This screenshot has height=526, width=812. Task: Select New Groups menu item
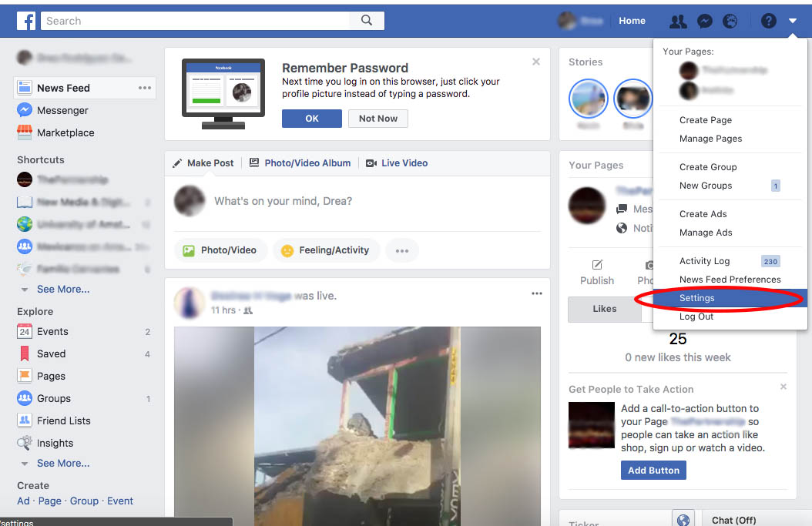[730, 186]
